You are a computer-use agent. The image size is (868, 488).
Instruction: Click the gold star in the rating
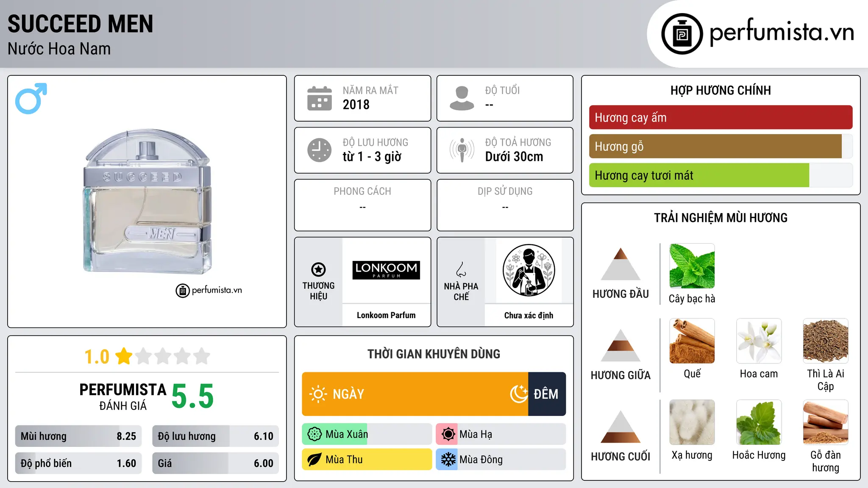[x=124, y=356]
